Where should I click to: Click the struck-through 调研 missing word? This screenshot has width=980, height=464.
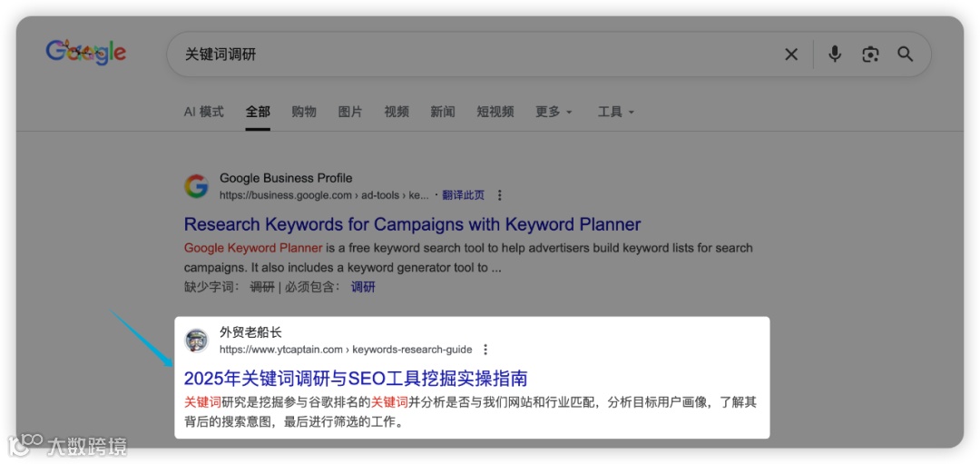[x=262, y=288]
